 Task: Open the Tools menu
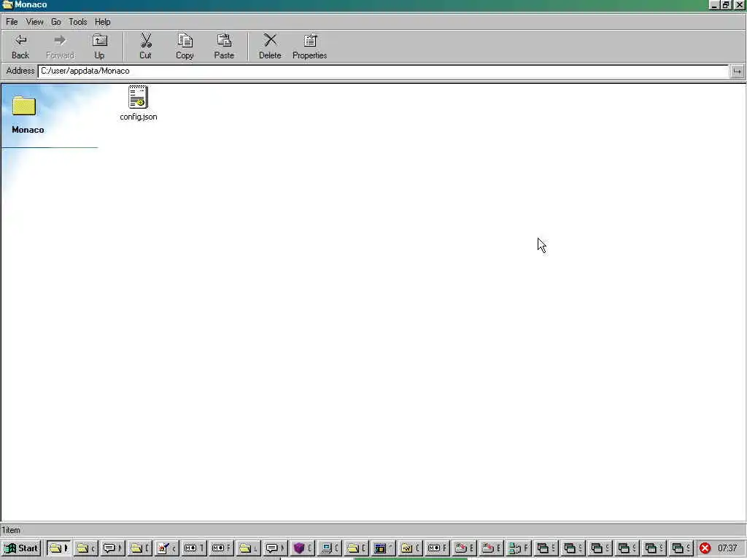pyautogui.click(x=77, y=22)
